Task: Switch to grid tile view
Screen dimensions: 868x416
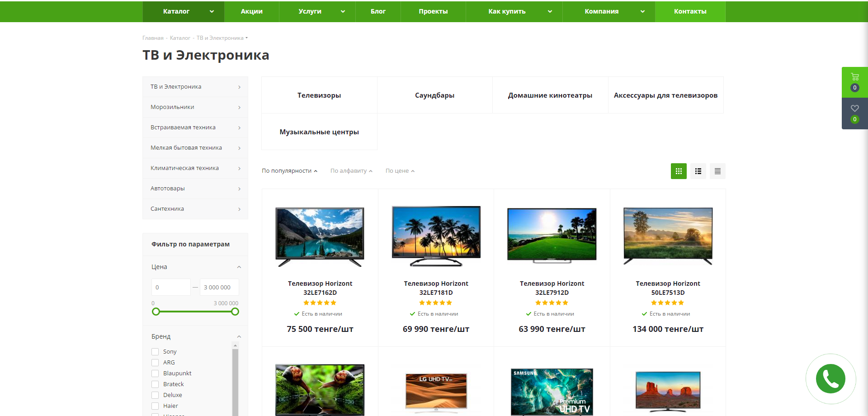Action: pyautogui.click(x=679, y=171)
